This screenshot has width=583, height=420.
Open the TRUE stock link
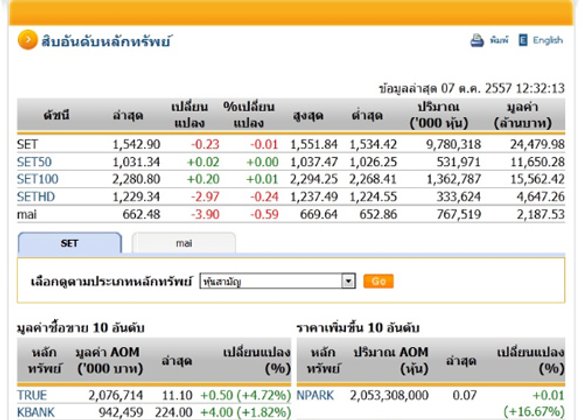32,395
